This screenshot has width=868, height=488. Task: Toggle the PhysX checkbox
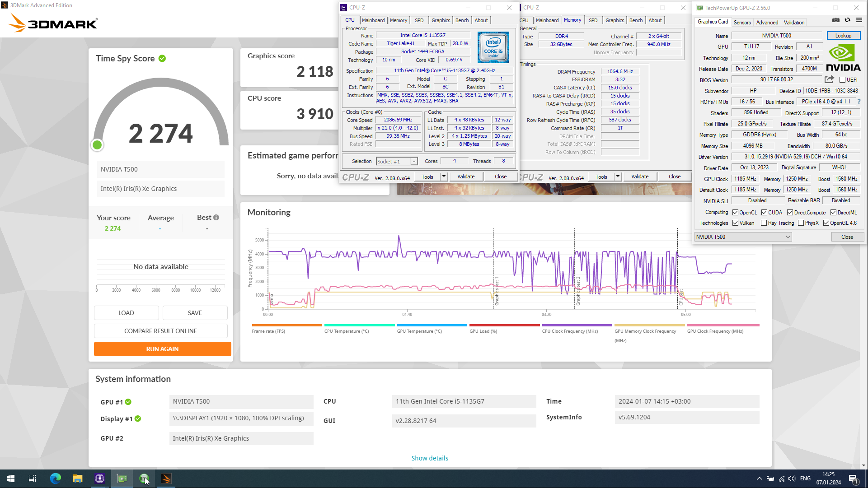(x=801, y=223)
